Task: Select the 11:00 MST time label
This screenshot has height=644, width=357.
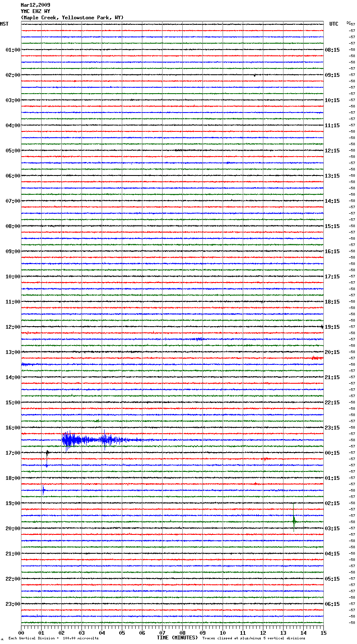Action: point(13,302)
